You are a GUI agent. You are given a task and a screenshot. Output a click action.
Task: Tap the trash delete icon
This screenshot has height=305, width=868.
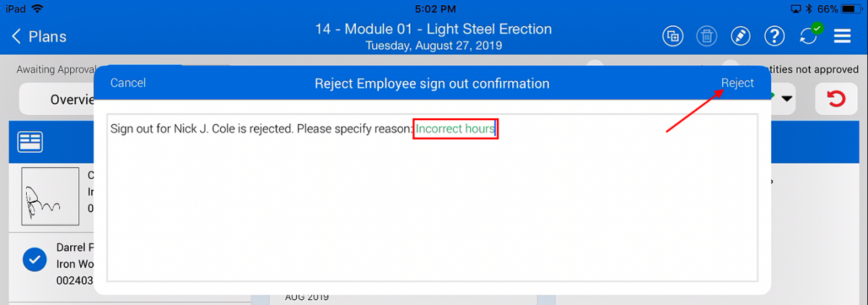(707, 36)
